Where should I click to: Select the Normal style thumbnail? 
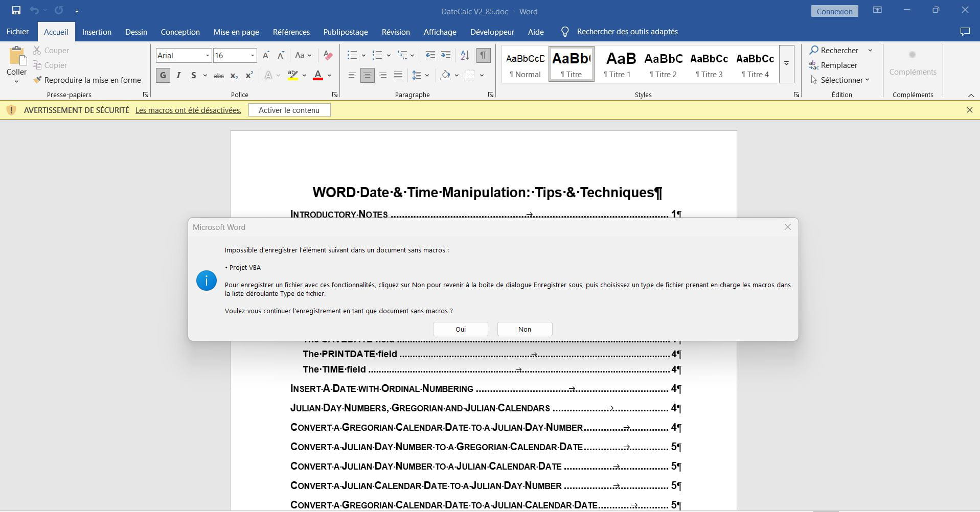coord(525,64)
